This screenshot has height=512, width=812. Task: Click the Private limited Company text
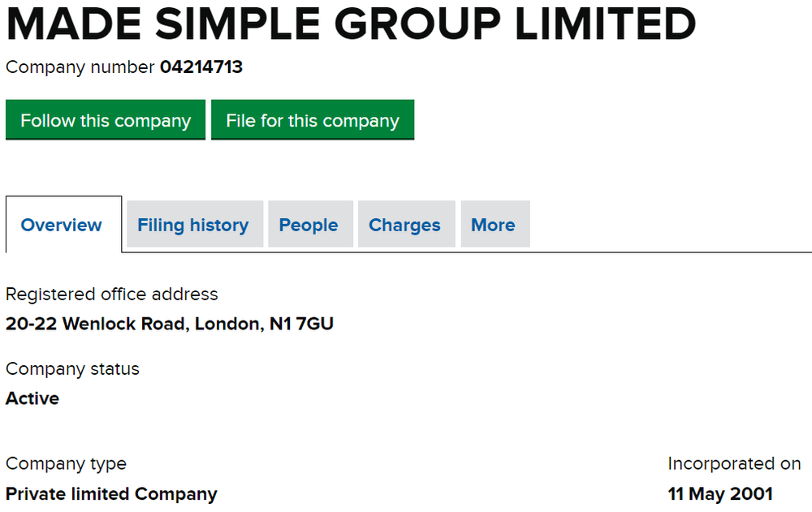coord(111,493)
